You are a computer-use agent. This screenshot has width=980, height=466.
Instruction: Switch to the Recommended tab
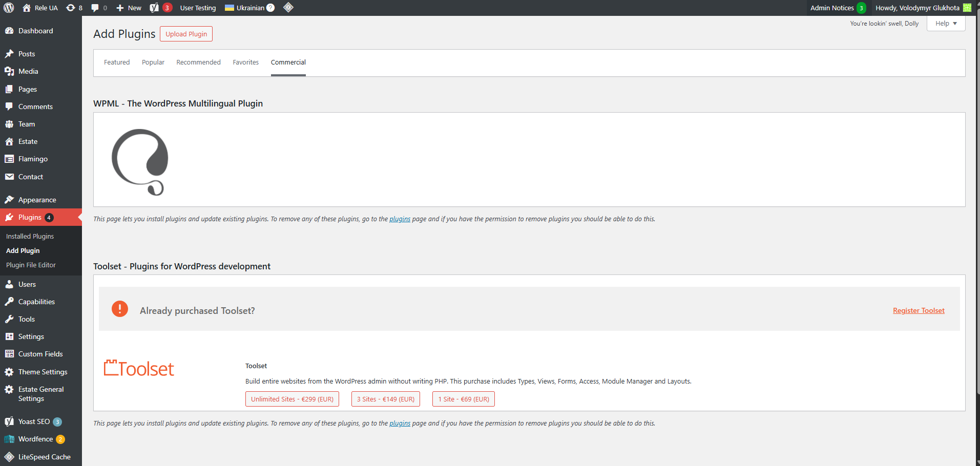pyautogui.click(x=198, y=62)
